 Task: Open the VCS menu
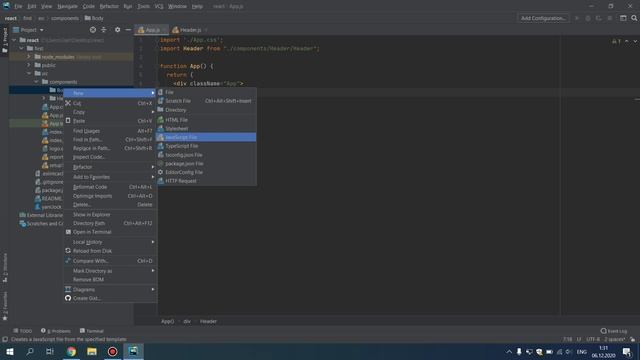coord(159,6)
